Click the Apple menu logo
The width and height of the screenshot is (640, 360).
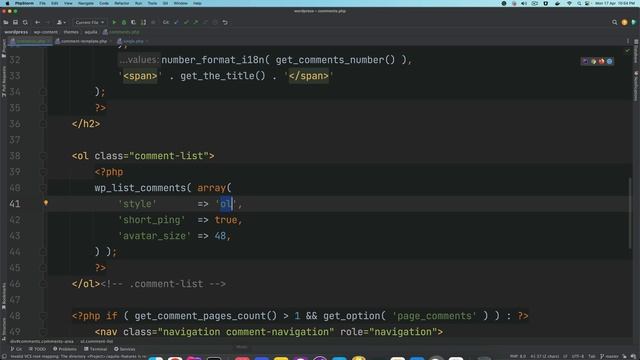click(x=7, y=3)
